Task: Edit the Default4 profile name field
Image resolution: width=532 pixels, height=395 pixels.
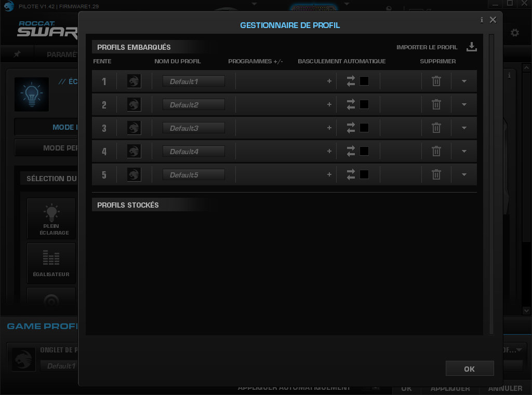Action: (x=194, y=152)
